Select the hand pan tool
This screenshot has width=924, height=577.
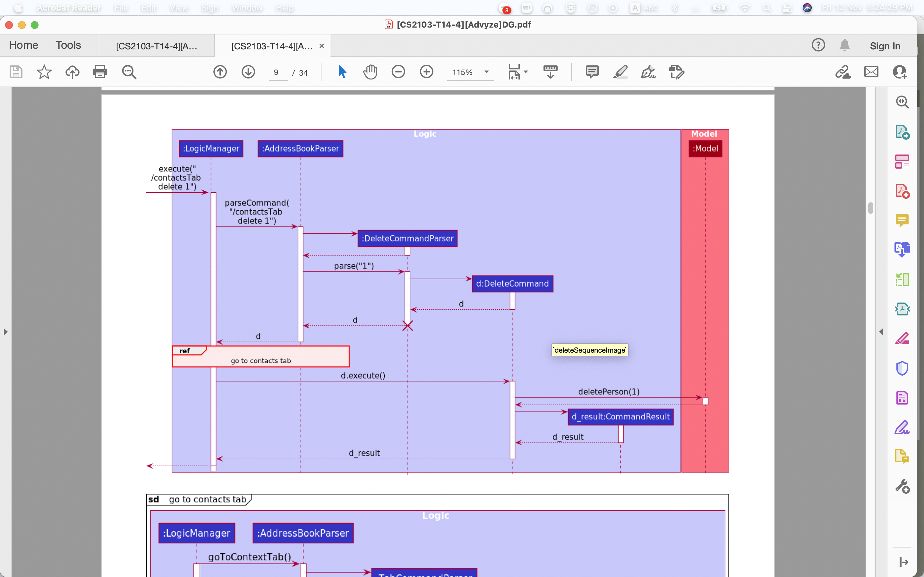point(370,72)
